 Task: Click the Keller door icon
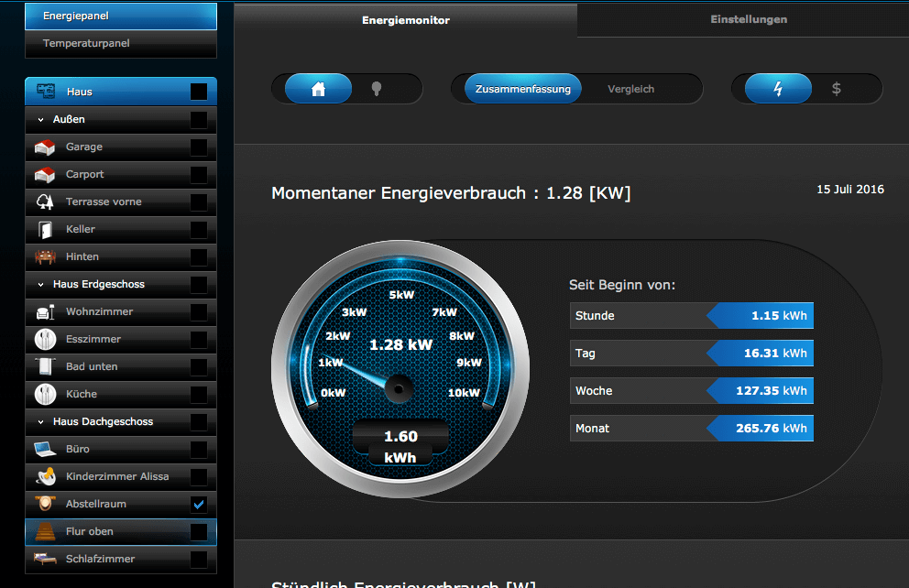pos(45,229)
